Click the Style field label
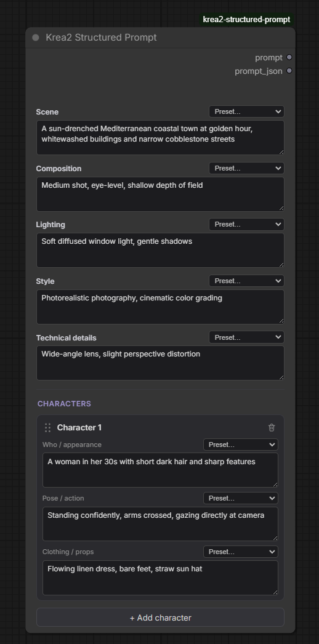This screenshot has height=644, width=319. 45,281
